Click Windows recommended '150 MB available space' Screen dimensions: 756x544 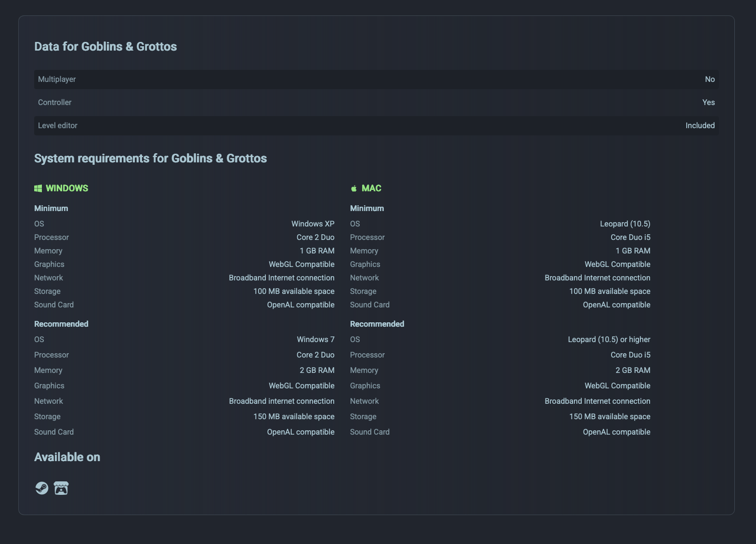pos(294,416)
